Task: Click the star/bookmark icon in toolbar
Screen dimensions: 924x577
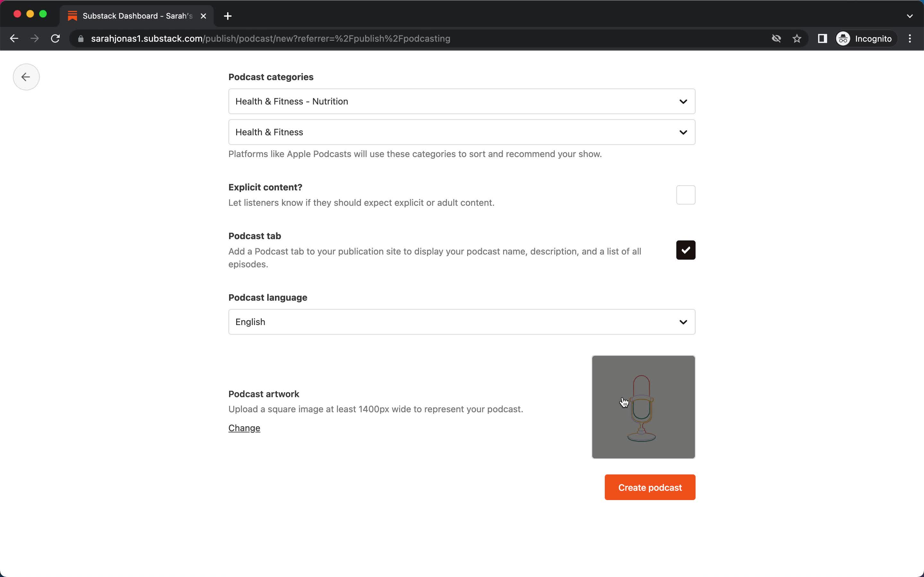Action: point(798,38)
